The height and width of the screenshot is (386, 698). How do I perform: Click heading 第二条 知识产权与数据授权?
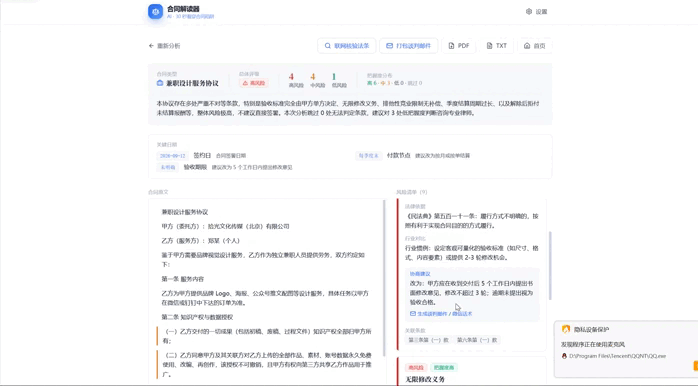[x=197, y=317]
